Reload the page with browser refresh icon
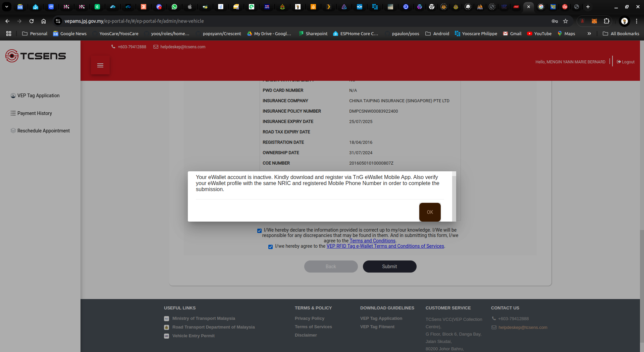The height and width of the screenshot is (352, 644). [32, 21]
